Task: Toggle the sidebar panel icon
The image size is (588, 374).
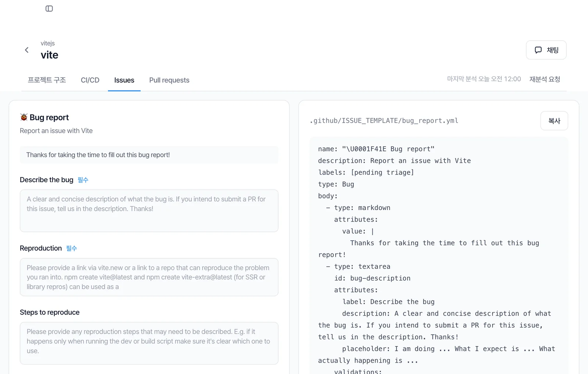Action: click(49, 8)
